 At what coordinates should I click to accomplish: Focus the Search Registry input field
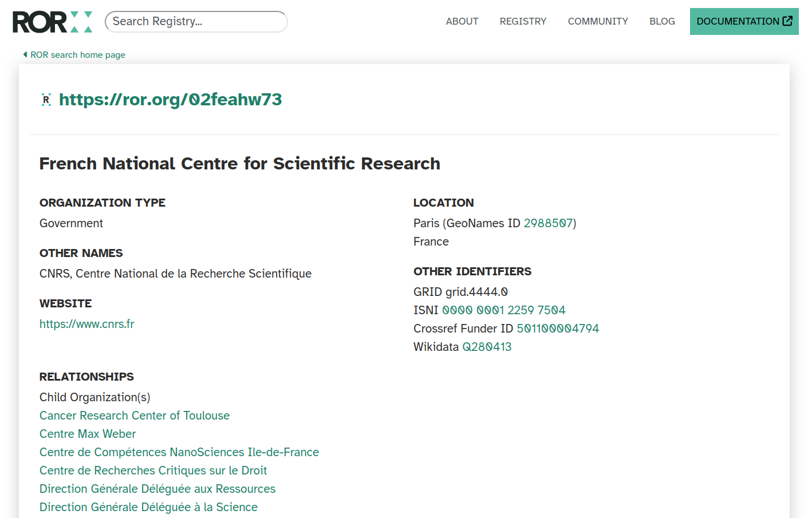coord(196,22)
